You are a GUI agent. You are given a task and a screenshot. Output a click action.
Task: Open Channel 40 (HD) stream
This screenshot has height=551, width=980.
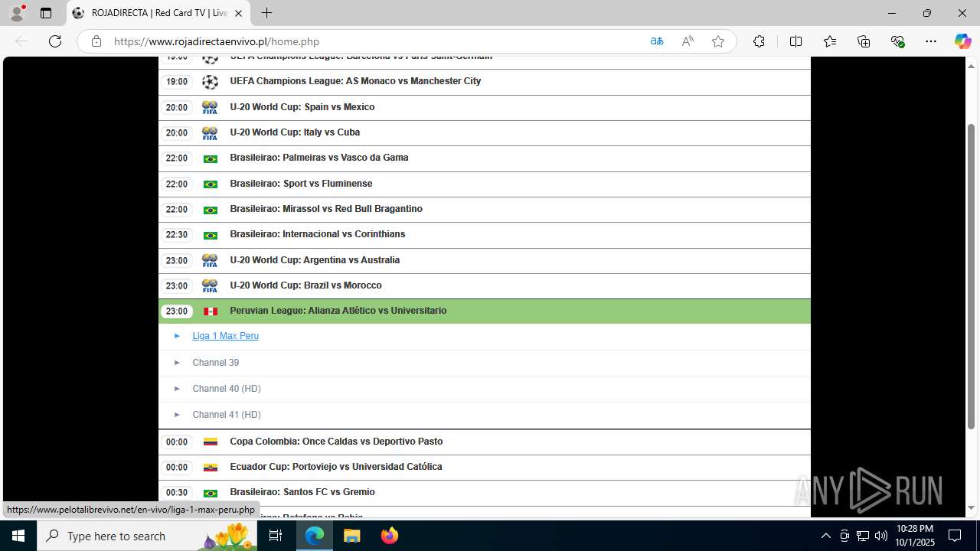pyautogui.click(x=227, y=389)
